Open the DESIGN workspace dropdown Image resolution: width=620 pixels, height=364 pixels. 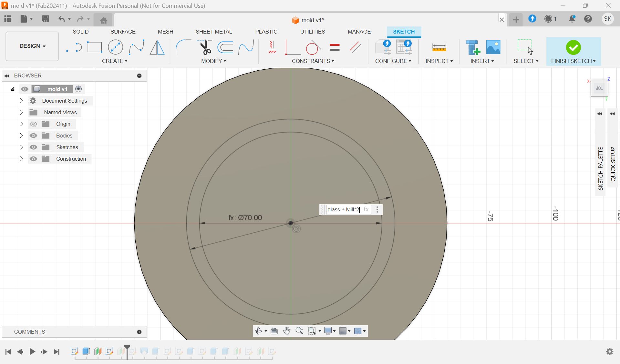[32, 46]
